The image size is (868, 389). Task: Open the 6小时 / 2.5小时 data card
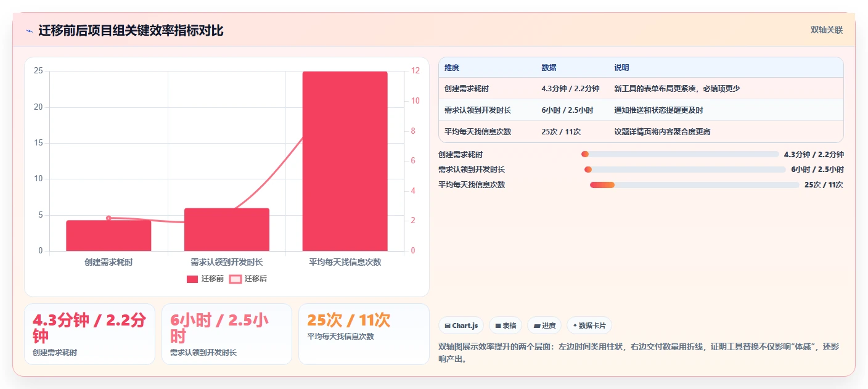(x=227, y=334)
